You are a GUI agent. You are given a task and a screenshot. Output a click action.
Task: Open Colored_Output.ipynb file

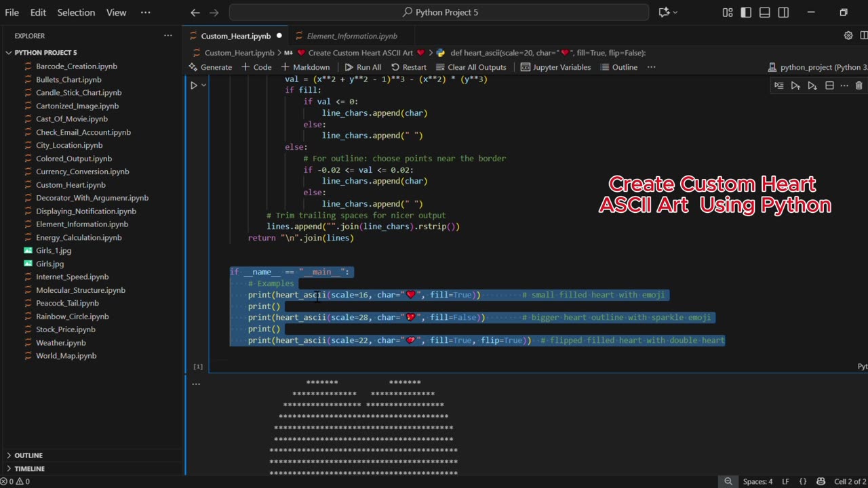[74, 159]
